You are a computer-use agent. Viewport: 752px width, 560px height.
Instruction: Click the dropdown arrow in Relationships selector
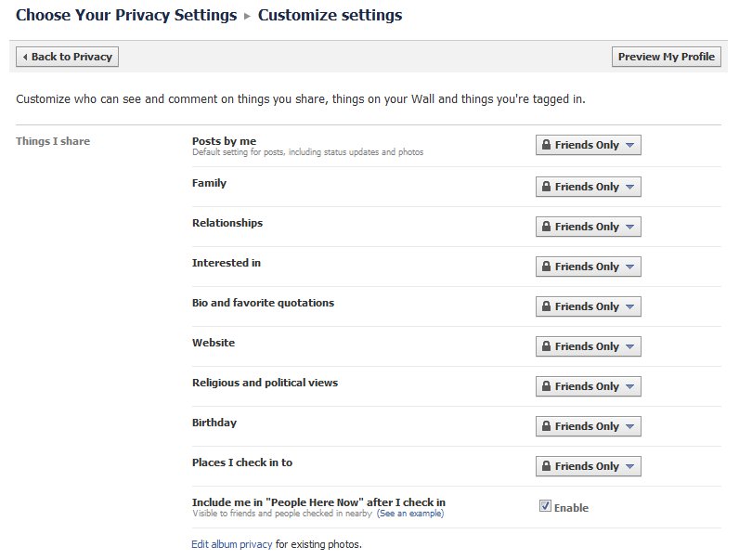pyautogui.click(x=629, y=227)
